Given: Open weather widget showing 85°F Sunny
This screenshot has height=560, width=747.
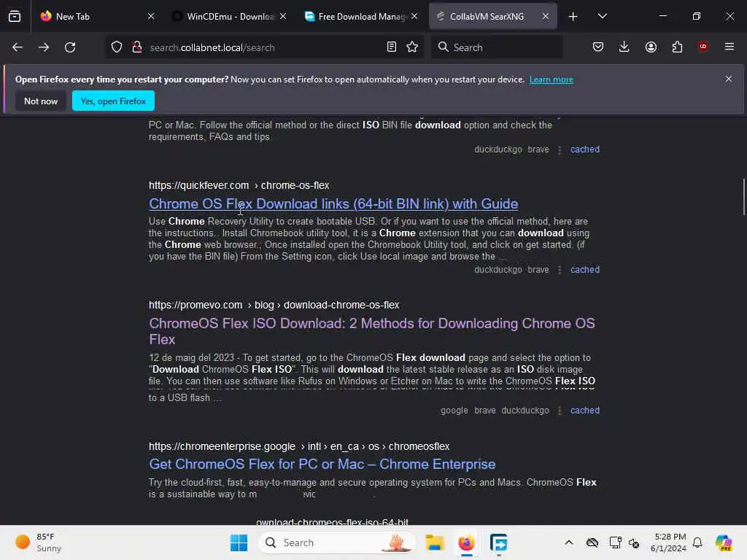Looking at the screenshot, I should point(38,542).
